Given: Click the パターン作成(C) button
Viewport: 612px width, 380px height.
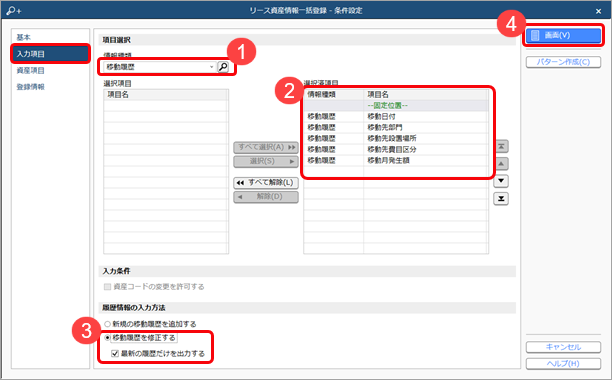Looking at the screenshot, I should click(563, 62).
